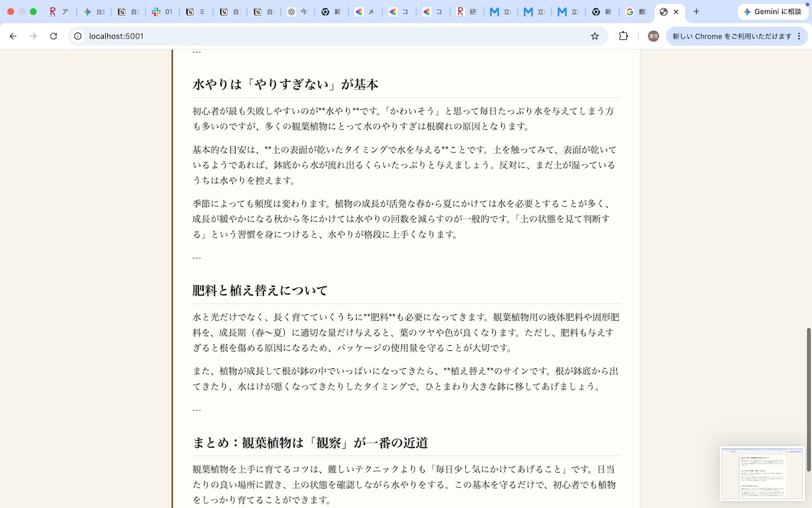Viewport: 812px width, 508px height.
Task: Click the paragraph starting 水と光だけでなく
Action: tap(405, 332)
